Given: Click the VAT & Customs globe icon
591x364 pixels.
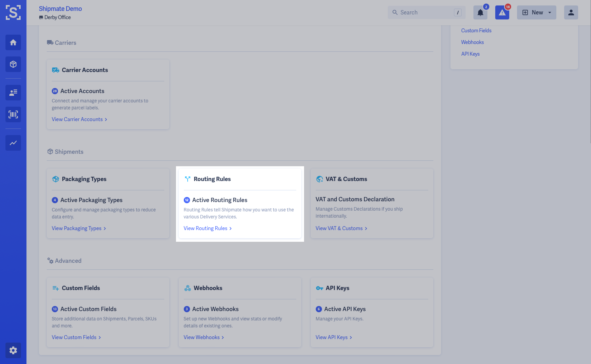Looking at the screenshot, I should (x=320, y=179).
